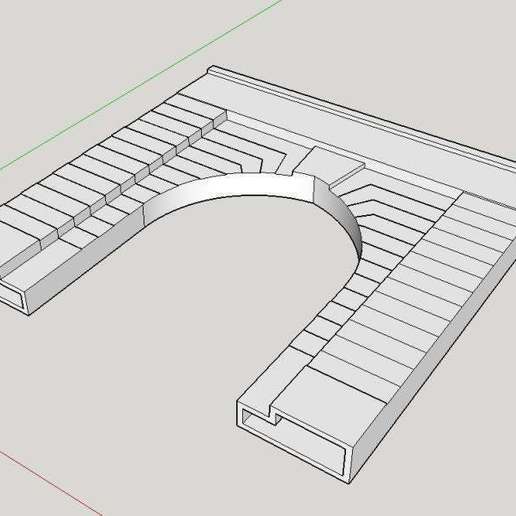Image resolution: width=516 pixels, height=516 pixels.
Task: Click the red axis line
Action: pos(50,483)
